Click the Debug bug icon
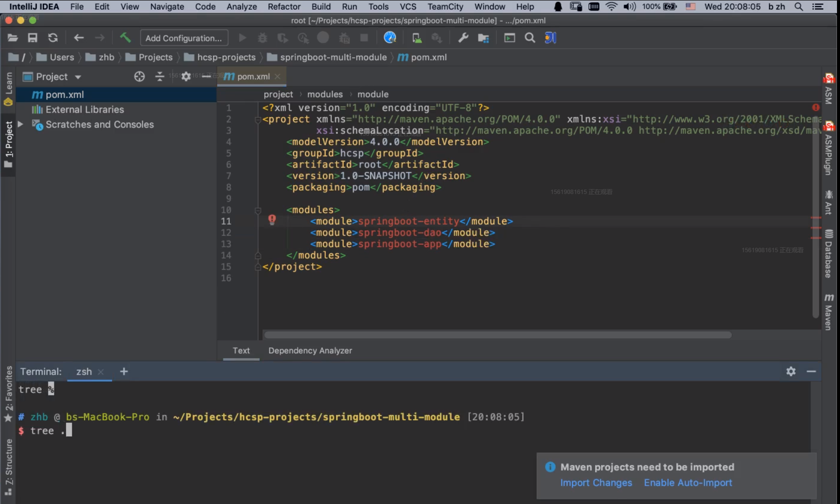The image size is (840, 504). pos(262,38)
